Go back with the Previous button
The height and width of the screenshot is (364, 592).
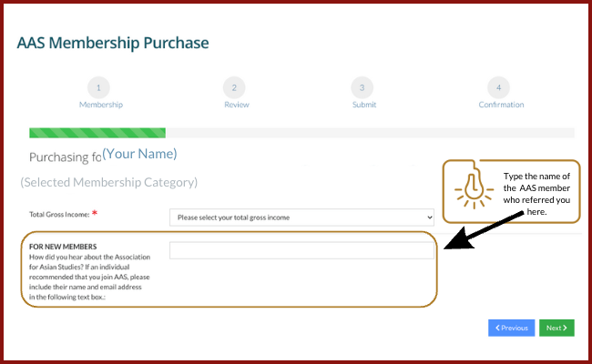[x=511, y=328]
